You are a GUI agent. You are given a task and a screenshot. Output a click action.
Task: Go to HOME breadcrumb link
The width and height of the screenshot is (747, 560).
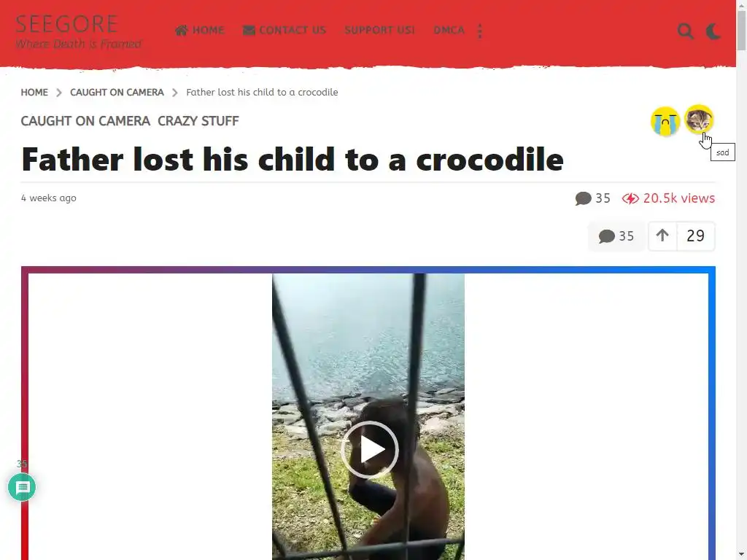pyautogui.click(x=34, y=93)
